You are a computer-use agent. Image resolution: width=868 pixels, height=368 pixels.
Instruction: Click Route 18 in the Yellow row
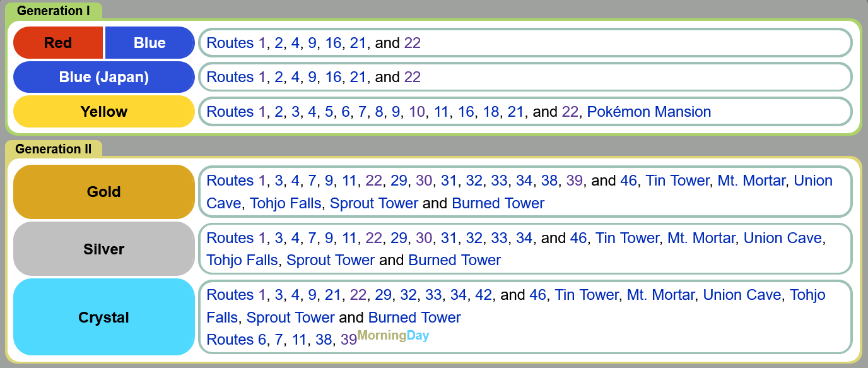tap(491, 112)
